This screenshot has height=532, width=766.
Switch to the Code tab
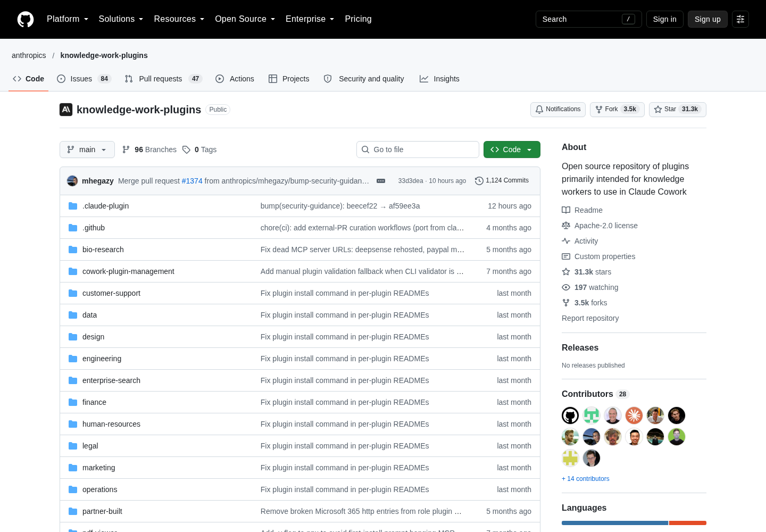(29, 79)
